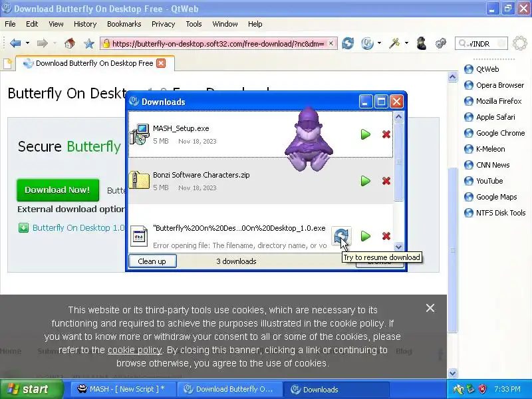Click the address URL field

pyautogui.click(x=218, y=43)
